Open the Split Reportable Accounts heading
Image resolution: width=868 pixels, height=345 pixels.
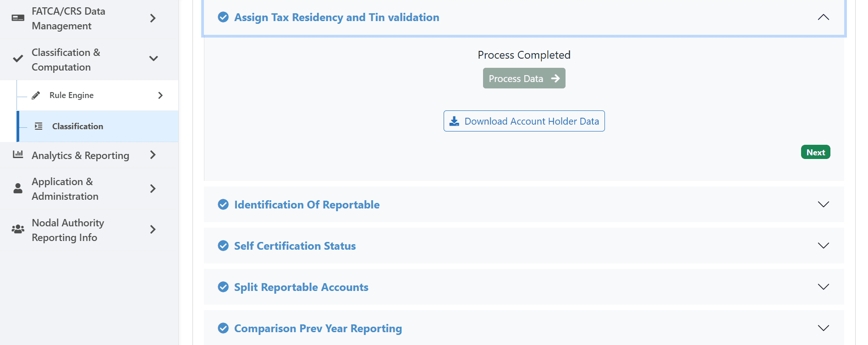point(301,287)
